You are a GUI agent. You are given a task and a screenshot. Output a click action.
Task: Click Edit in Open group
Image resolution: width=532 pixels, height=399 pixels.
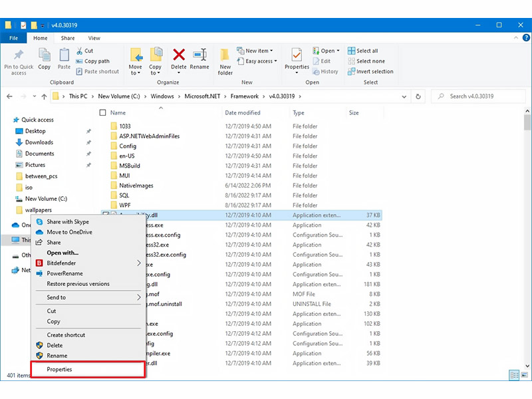tap(322, 61)
